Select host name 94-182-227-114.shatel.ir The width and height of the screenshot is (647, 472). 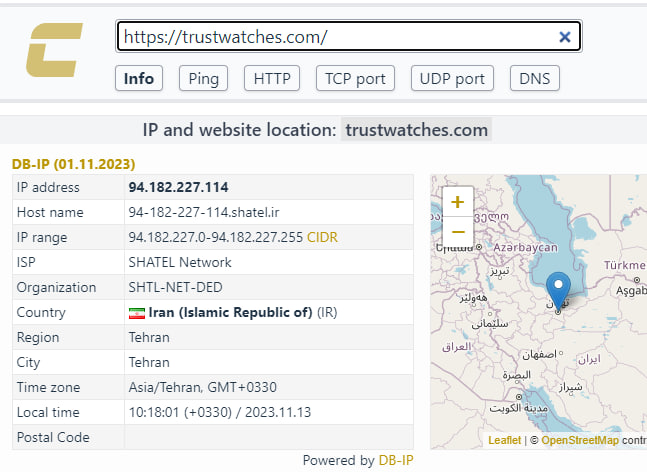204,212
